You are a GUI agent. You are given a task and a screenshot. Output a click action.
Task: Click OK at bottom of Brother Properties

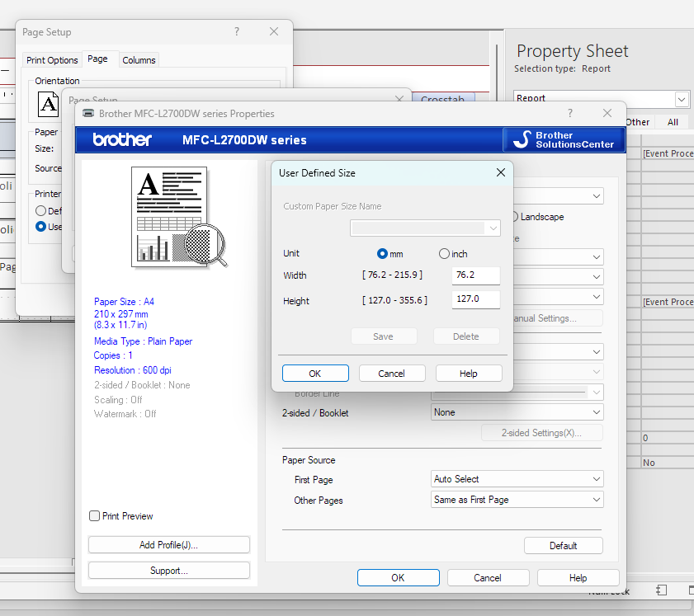click(398, 577)
